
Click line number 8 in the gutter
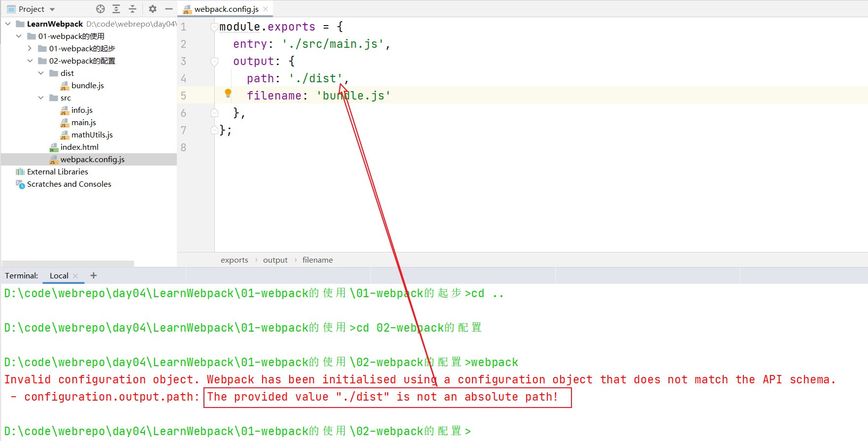pos(184,147)
